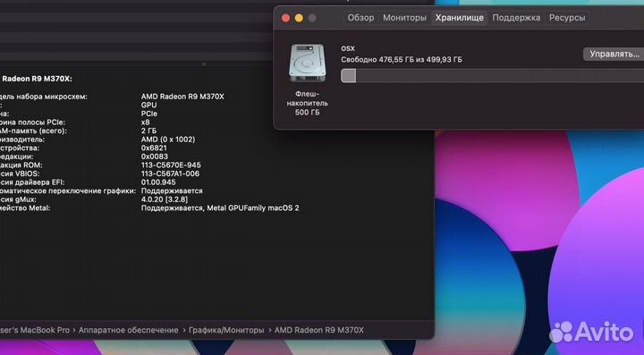
Task: Click the Управлять... button
Action: point(614,54)
